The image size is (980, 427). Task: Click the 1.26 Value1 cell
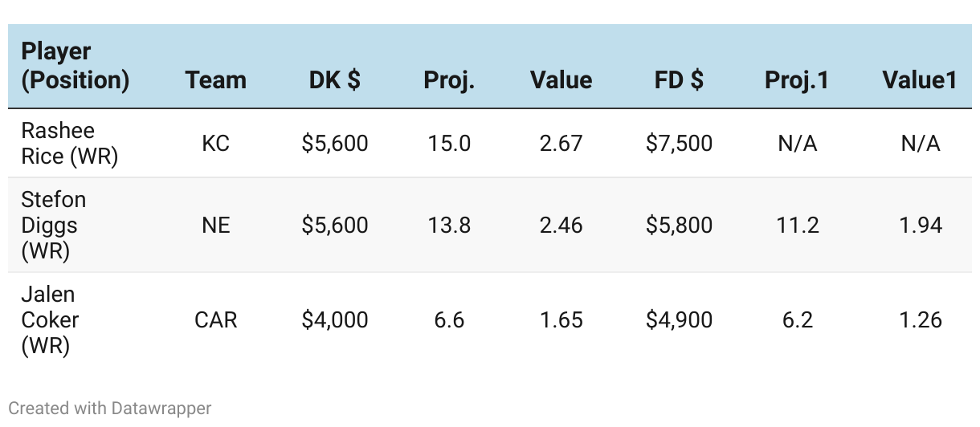[x=920, y=319]
